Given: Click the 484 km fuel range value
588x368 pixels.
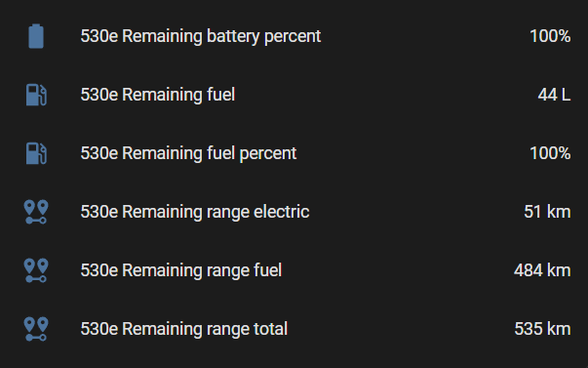Looking at the screenshot, I should 542,270.
